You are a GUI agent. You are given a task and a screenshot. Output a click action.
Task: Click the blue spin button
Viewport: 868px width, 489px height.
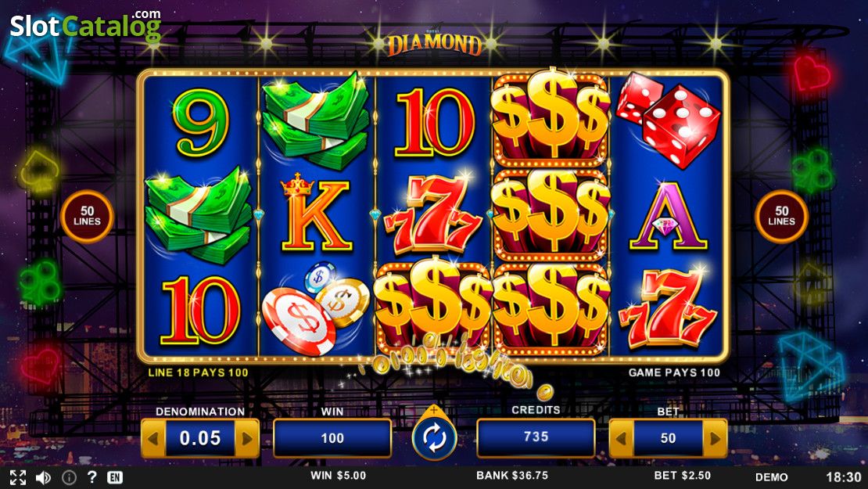pos(434,437)
